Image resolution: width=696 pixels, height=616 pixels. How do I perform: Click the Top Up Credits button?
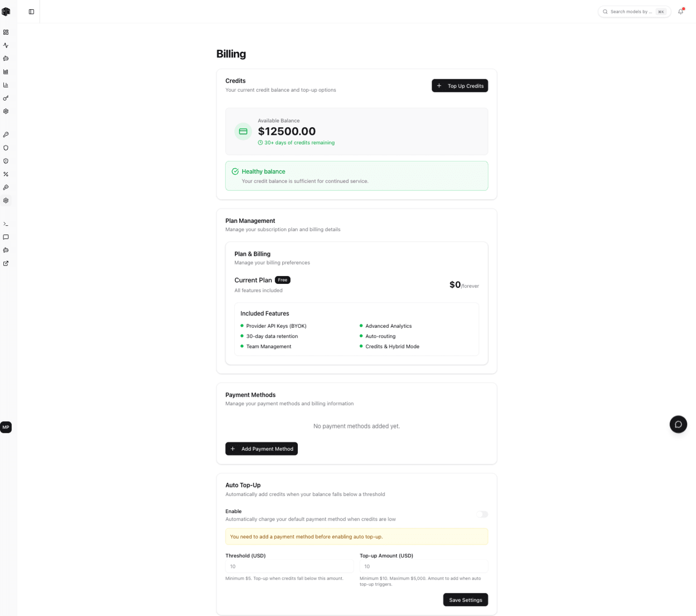click(460, 86)
